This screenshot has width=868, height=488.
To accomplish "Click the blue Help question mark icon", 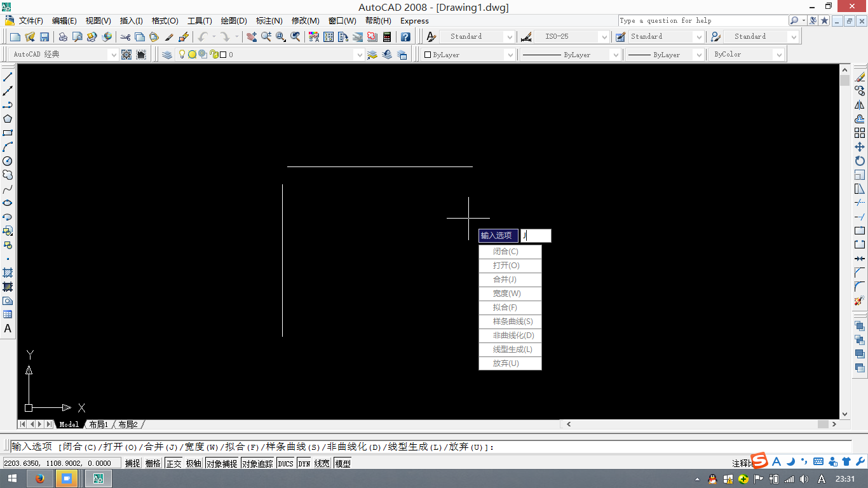I will click(405, 37).
